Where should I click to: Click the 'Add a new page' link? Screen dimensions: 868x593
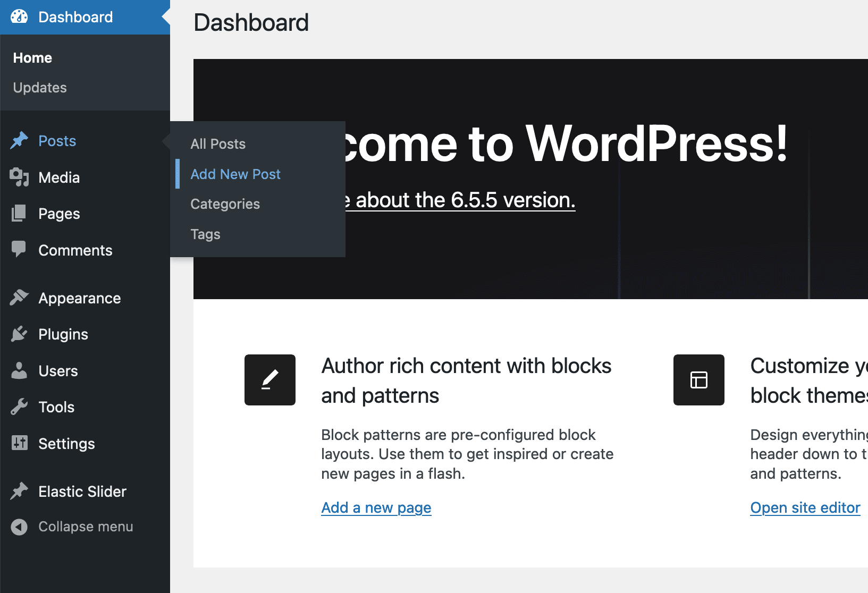point(376,507)
